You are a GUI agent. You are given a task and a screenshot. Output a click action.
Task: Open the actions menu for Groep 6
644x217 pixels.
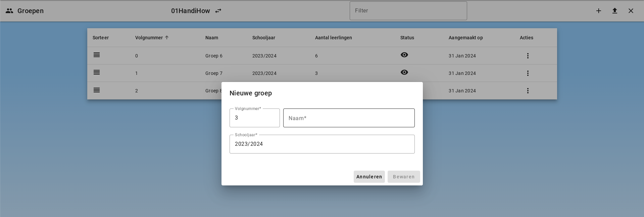528,56
